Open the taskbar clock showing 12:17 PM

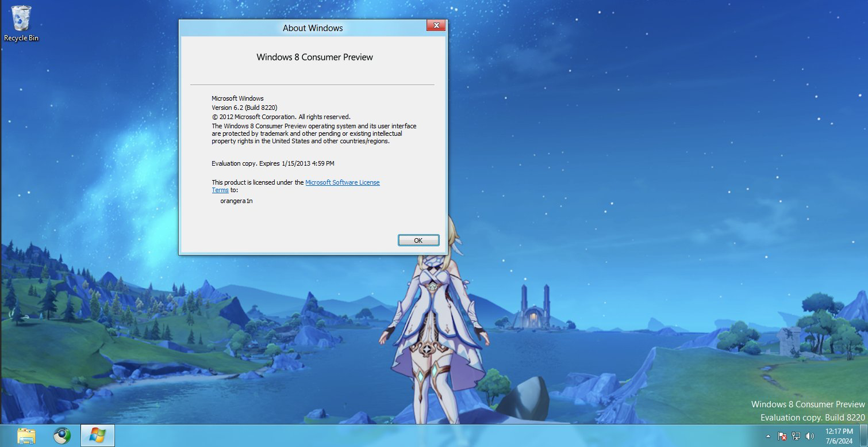pos(839,435)
